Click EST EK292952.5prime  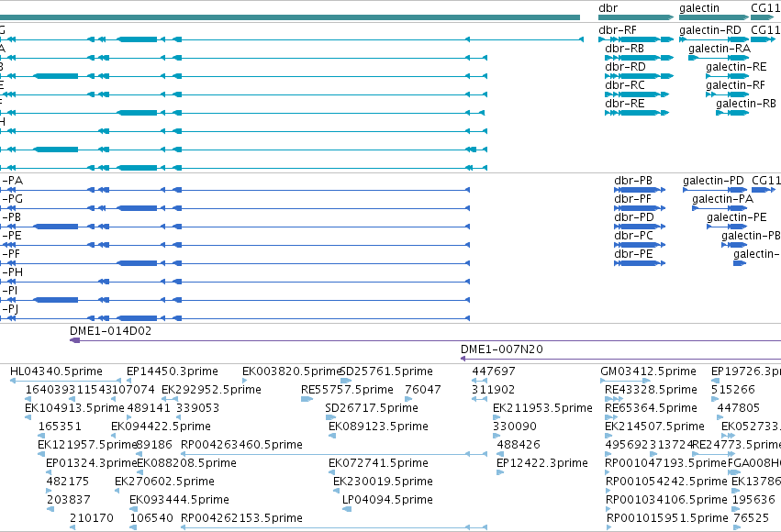tap(211, 390)
